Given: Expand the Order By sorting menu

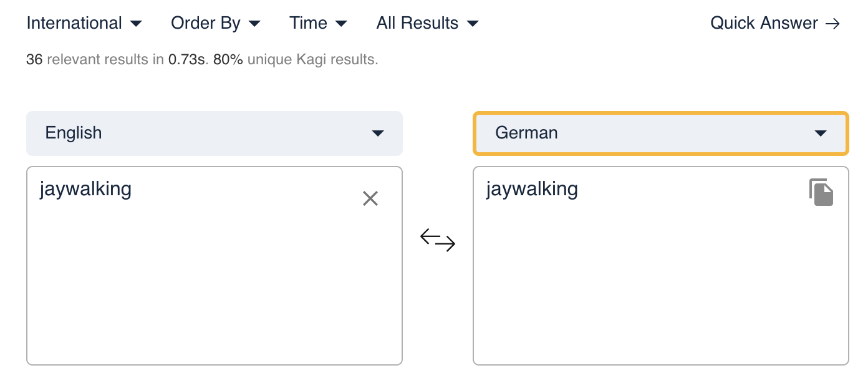Looking at the screenshot, I should pyautogui.click(x=215, y=24).
